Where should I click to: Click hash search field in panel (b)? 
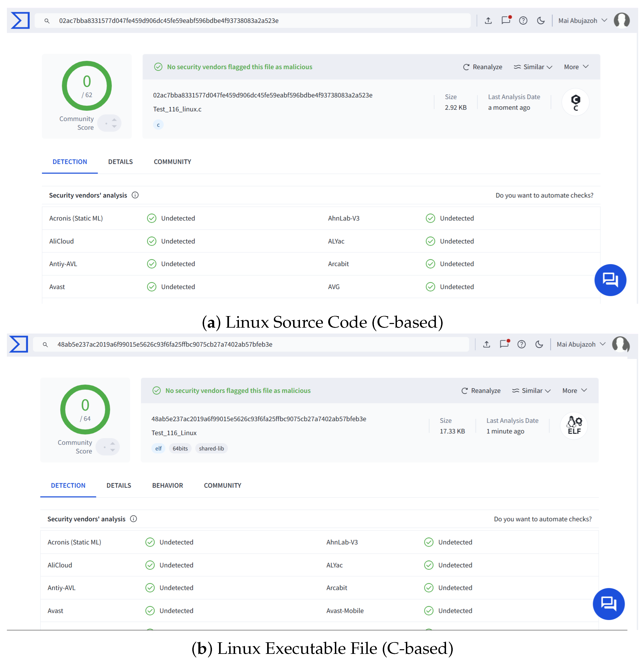click(251, 344)
